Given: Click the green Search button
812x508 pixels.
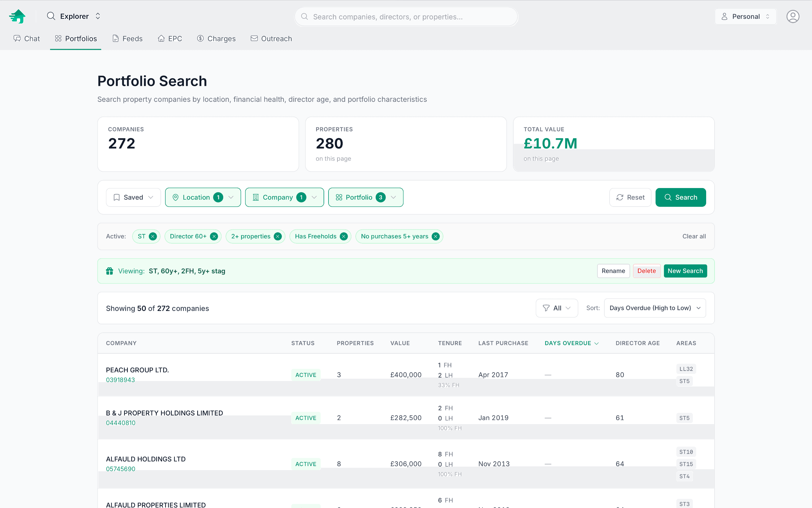Looking at the screenshot, I should 680,197.
